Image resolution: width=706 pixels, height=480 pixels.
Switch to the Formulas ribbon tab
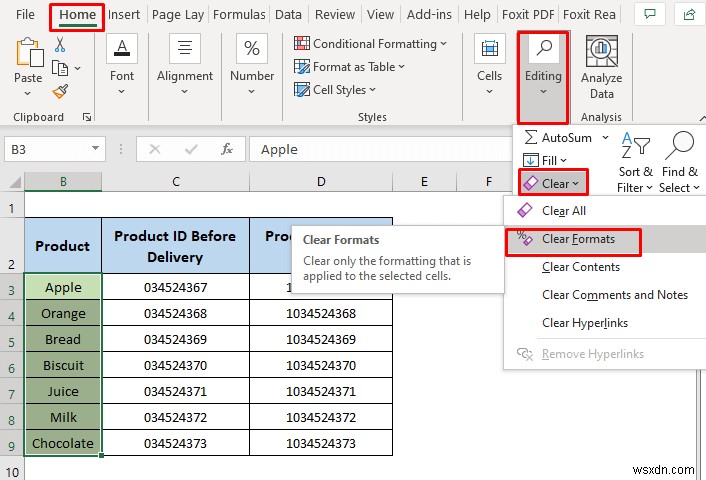[x=239, y=15]
